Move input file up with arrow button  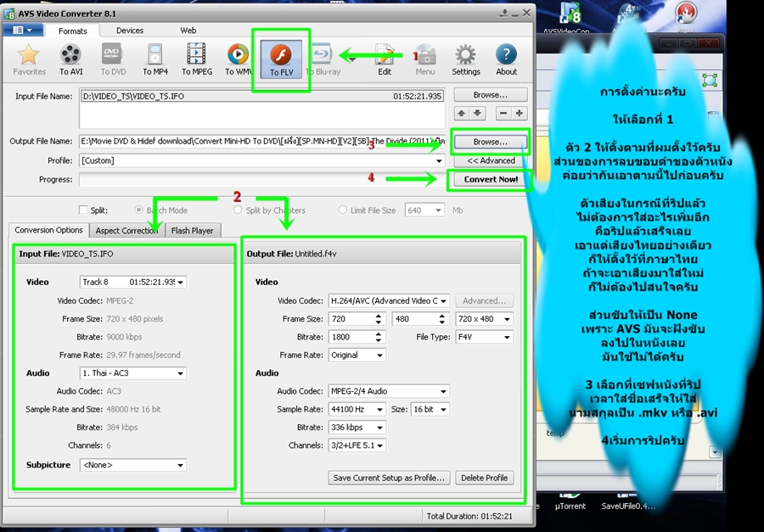(x=462, y=114)
